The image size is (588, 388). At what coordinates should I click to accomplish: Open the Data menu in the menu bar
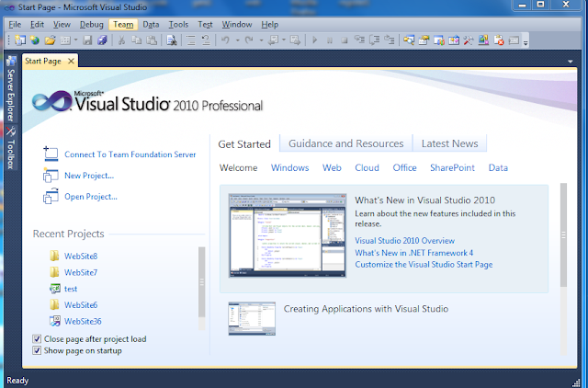tap(151, 25)
